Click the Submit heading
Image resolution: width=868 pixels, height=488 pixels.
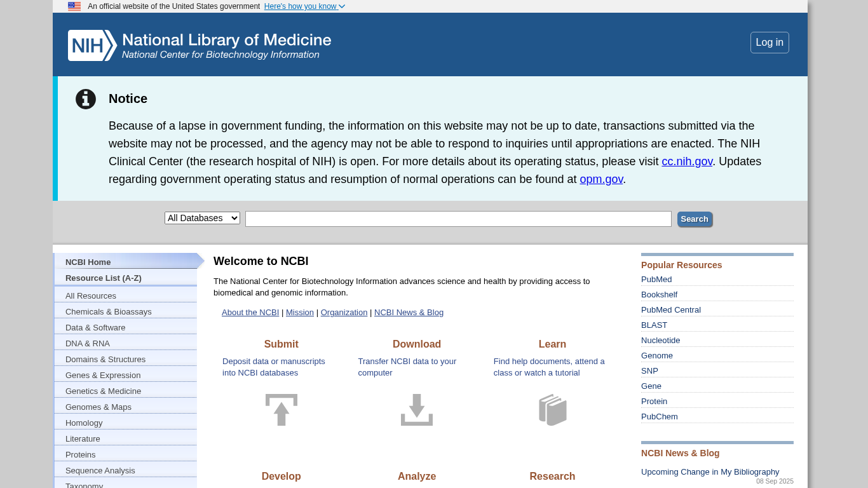281,344
